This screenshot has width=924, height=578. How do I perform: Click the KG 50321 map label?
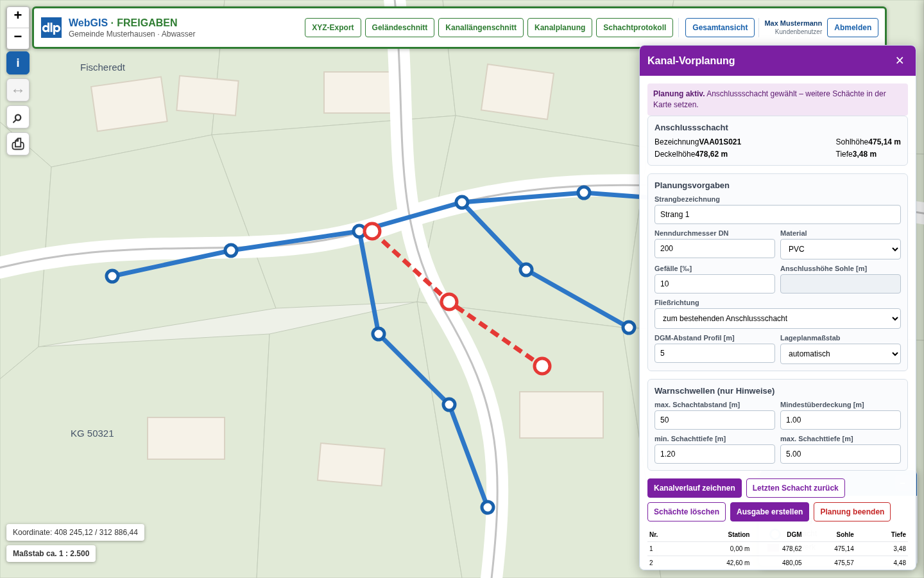92,433
